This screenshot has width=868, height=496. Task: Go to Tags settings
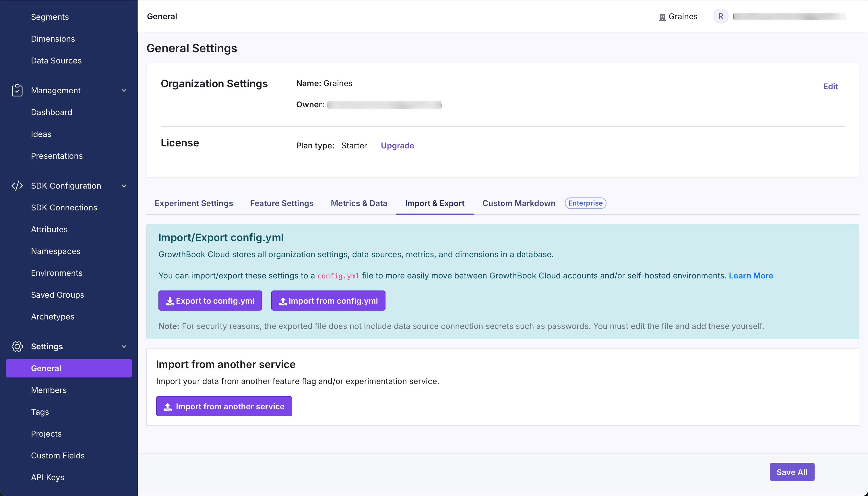tap(40, 412)
